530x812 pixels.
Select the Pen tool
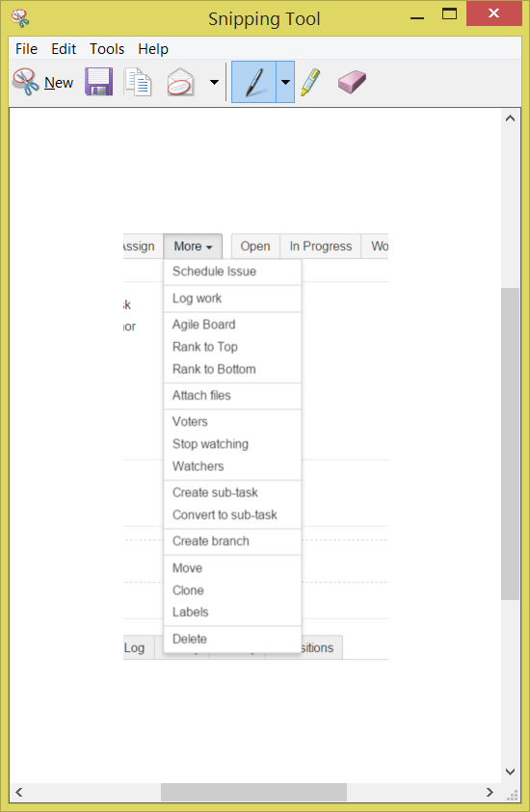pyautogui.click(x=253, y=82)
